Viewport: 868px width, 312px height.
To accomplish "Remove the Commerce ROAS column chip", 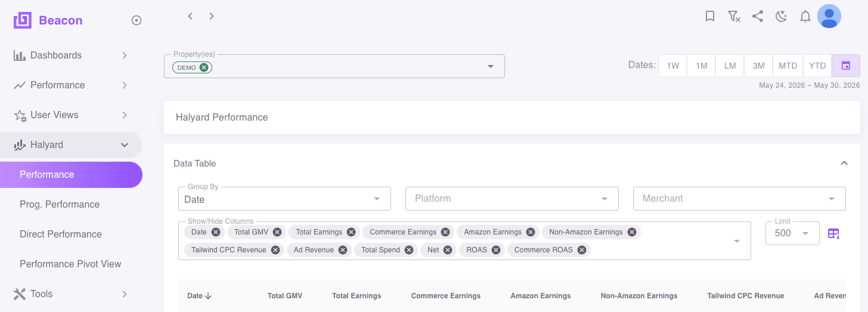I will pyautogui.click(x=582, y=250).
